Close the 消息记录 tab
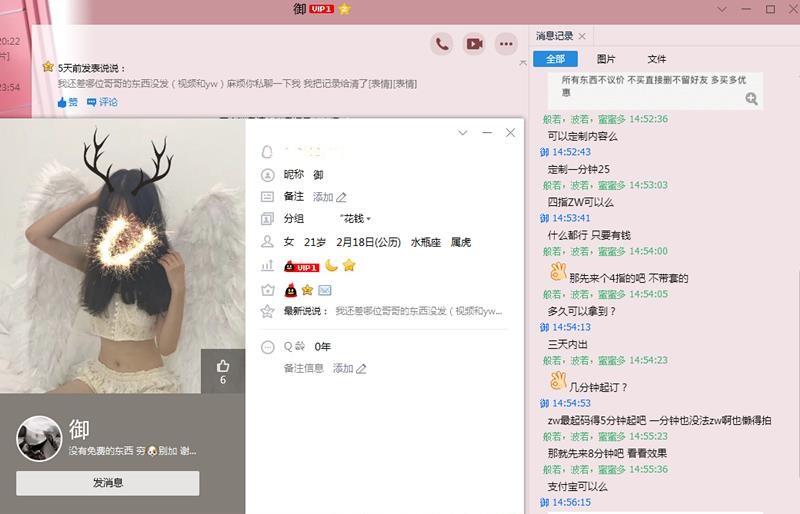Image resolution: width=800 pixels, height=514 pixels. coord(582,36)
